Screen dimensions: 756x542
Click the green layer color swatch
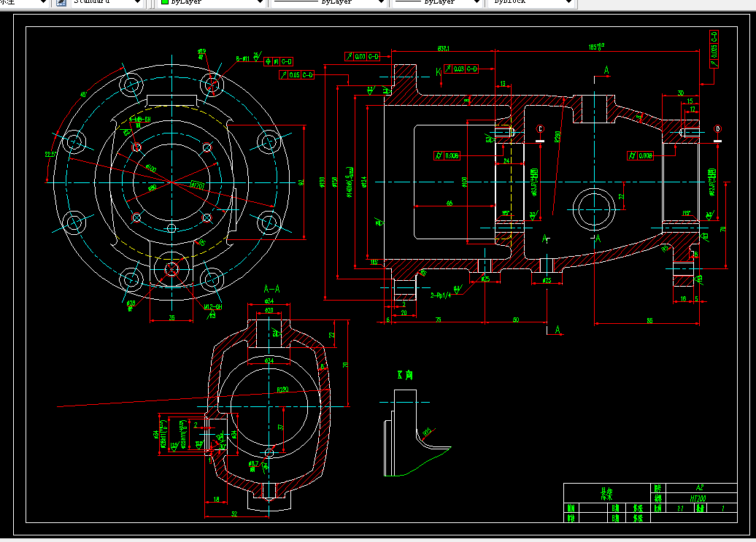click(x=165, y=2)
